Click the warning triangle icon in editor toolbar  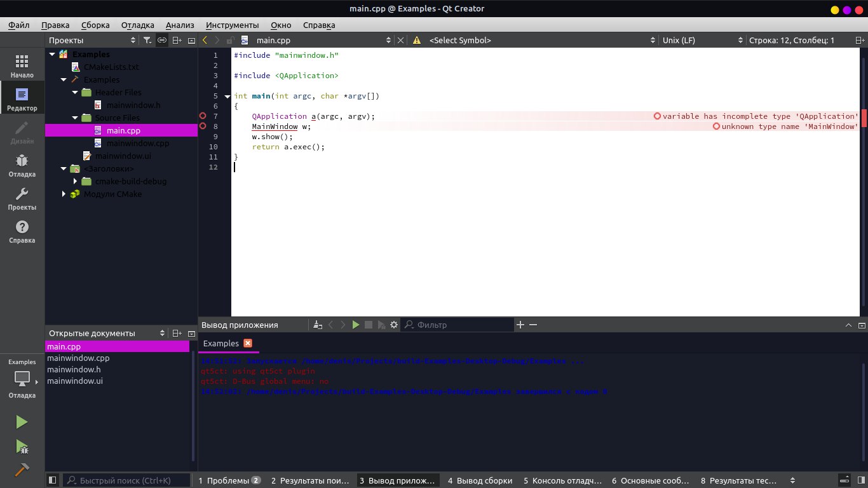pos(417,40)
